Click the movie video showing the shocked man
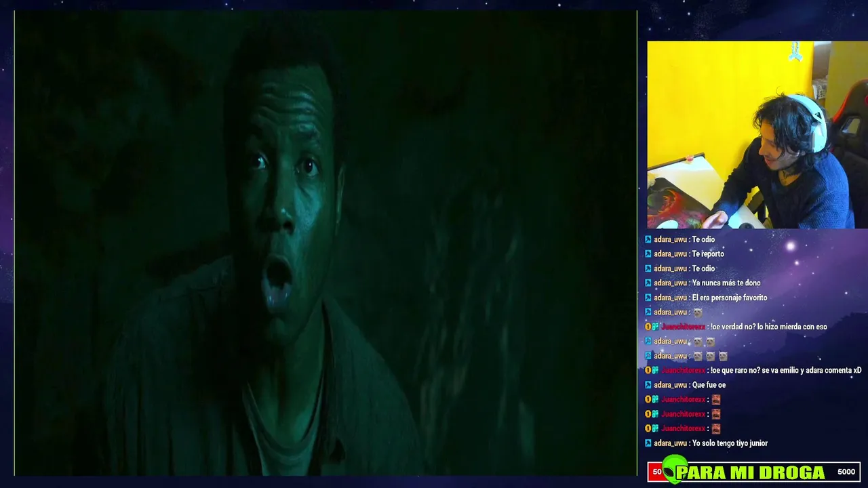868x488 pixels. click(325, 243)
